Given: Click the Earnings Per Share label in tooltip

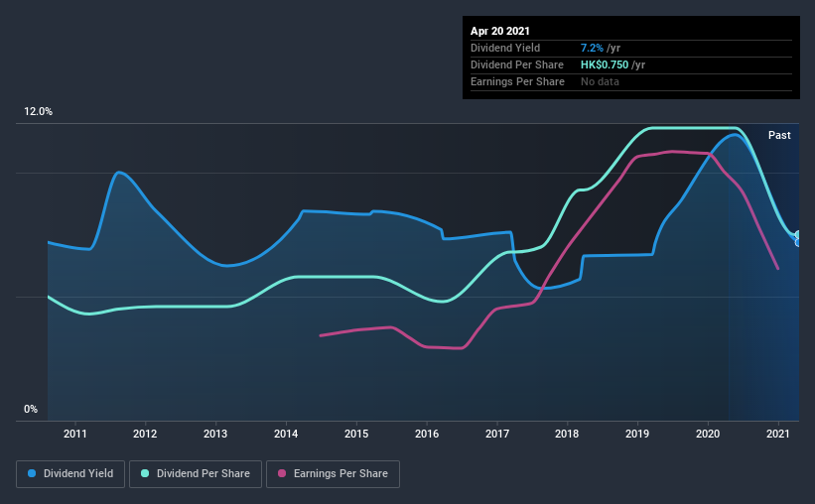Looking at the screenshot, I should click(x=518, y=81).
